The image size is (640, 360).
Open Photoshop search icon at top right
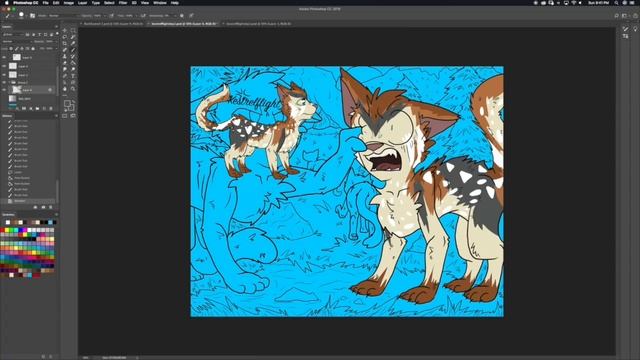tap(616, 16)
